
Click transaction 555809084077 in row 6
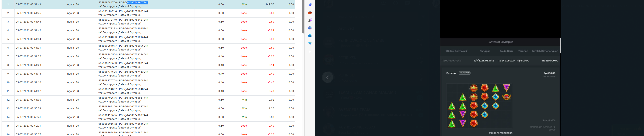pyautogui.click(x=107, y=46)
